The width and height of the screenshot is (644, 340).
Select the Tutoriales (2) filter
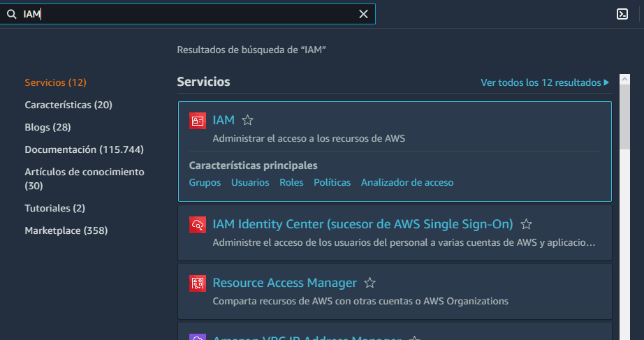[54, 208]
